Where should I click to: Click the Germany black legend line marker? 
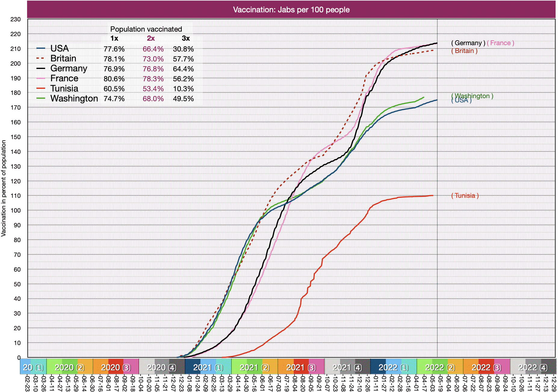click(x=41, y=68)
